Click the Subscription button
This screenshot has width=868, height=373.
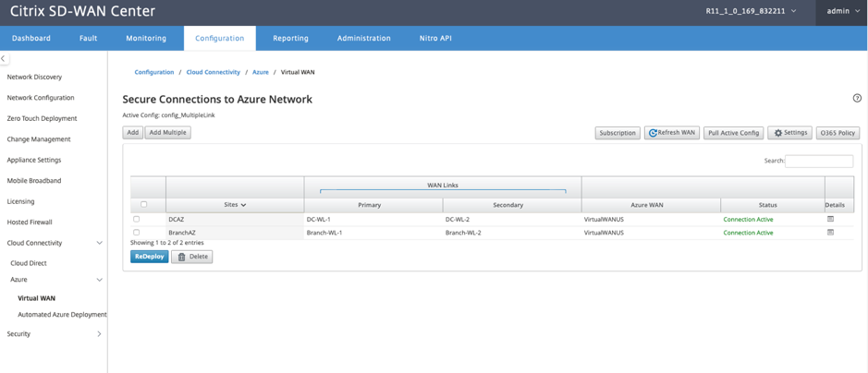(x=617, y=133)
